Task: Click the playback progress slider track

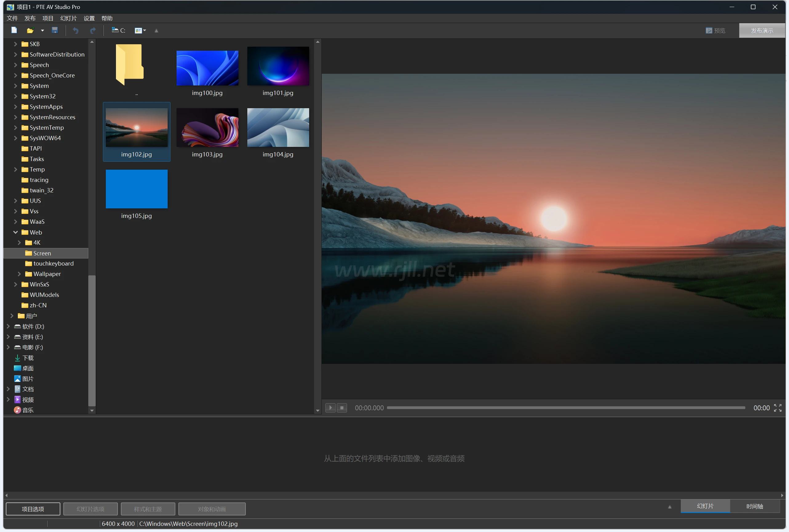Action: (x=566, y=408)
